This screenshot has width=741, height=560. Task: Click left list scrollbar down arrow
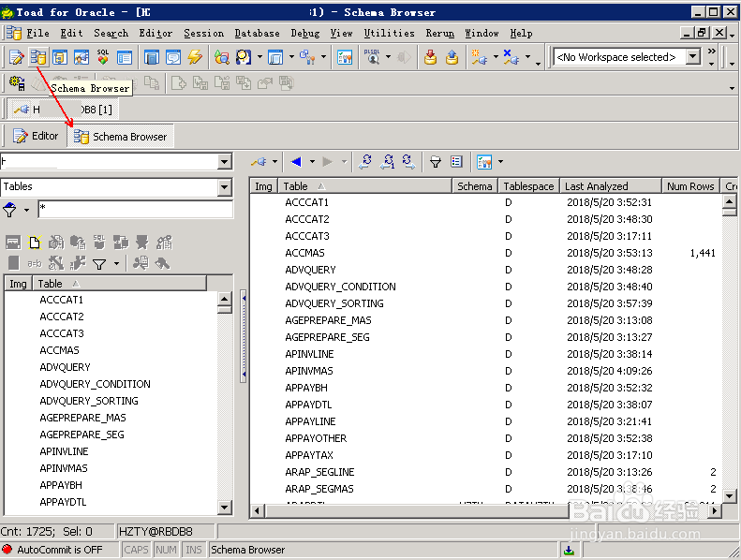click(225, 508)
